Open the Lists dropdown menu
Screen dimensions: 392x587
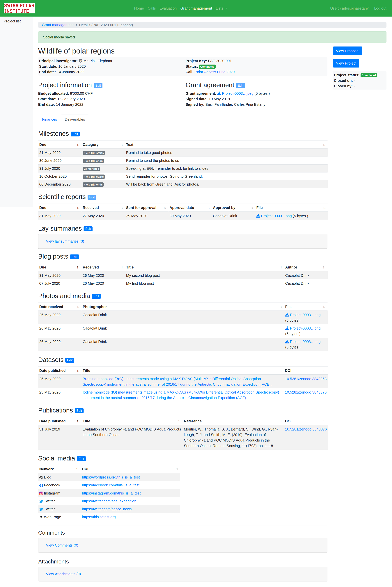click(221, 8)
